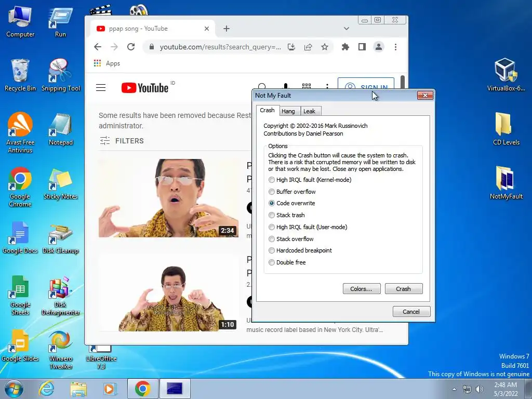Select the Disk Defragmenter desktop icon

click(x=60, y=296)
